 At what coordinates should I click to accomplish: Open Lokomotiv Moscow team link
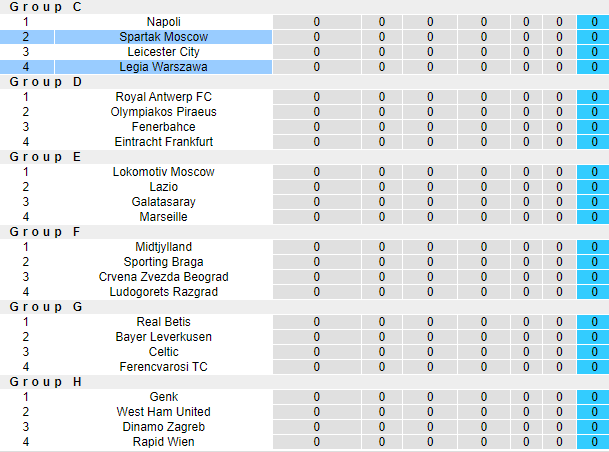pos(164,172)
